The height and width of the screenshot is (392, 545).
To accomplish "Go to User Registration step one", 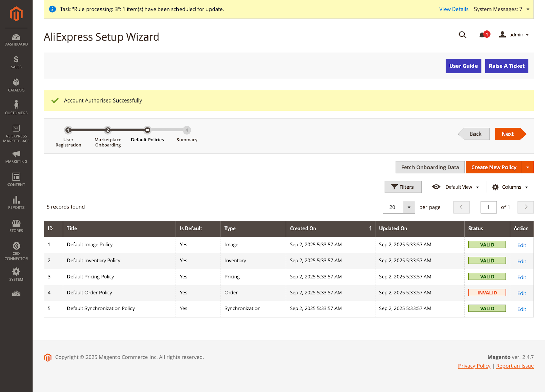I will pyautogui.click(x=68, y=130).
